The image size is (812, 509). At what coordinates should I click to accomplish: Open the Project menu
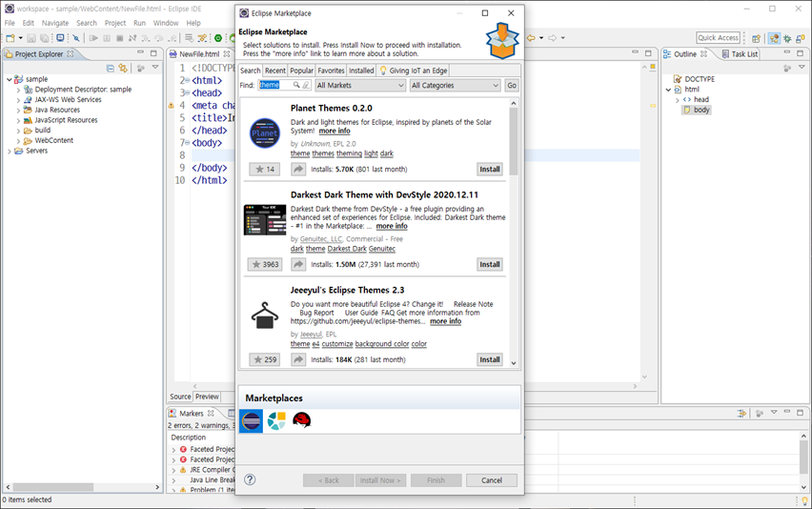(x=115, y=23)
